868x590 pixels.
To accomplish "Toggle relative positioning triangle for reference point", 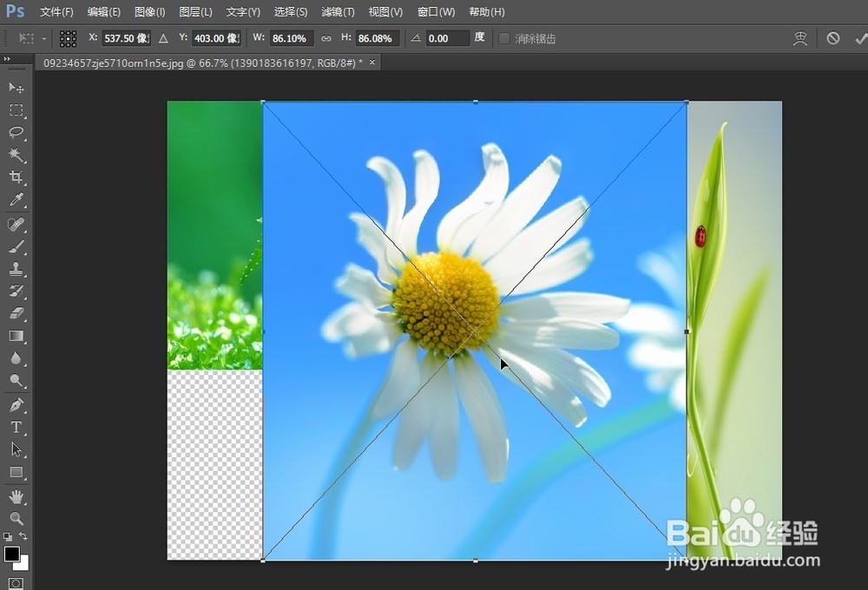I will pos(163,38).
